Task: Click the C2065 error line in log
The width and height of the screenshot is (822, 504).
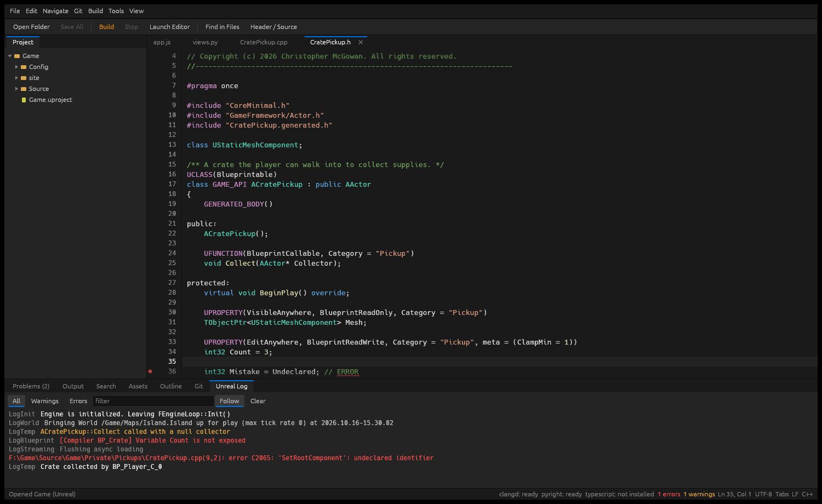Action: tap(221, 458)
